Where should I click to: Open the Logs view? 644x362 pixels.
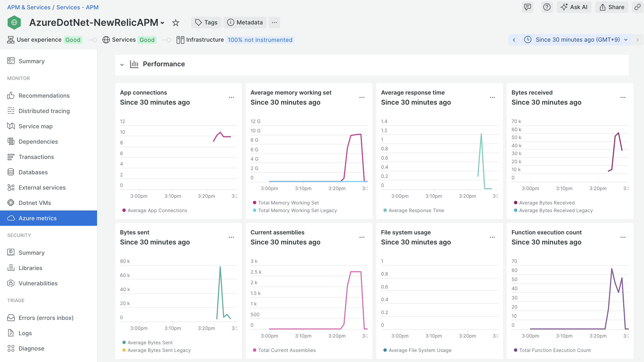[25, 333]
